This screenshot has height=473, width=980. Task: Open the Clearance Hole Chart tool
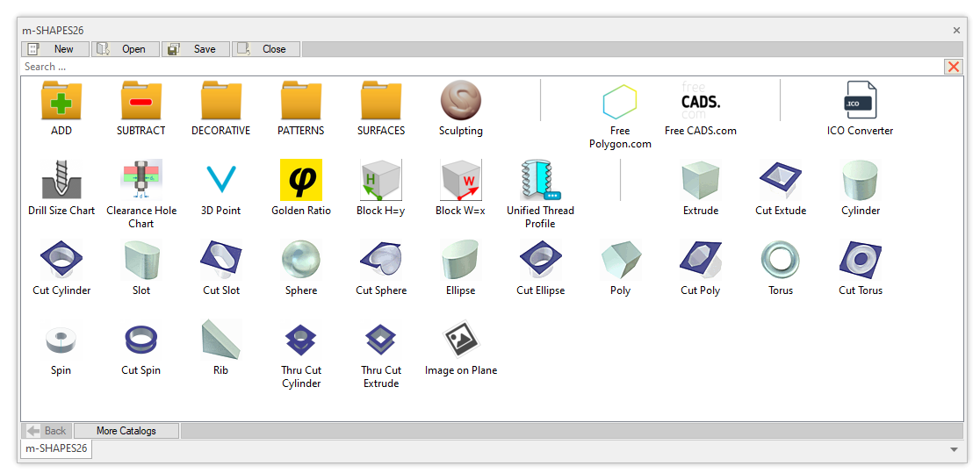click(x=141, y=180)
